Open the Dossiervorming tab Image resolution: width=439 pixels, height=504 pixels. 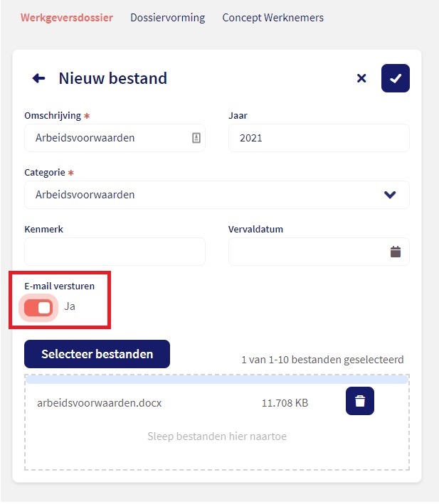(x=167, y=18)
